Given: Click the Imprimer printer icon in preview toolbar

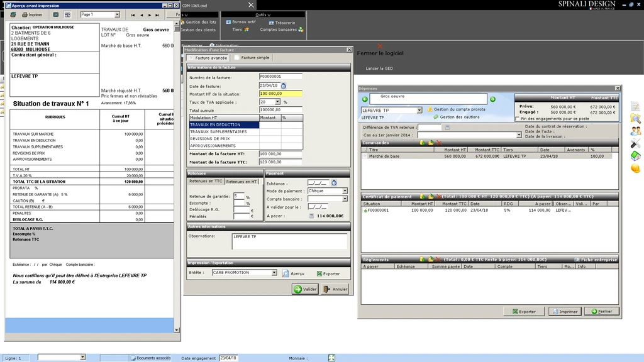Looking at the screenshot, I should click(24, 14).
